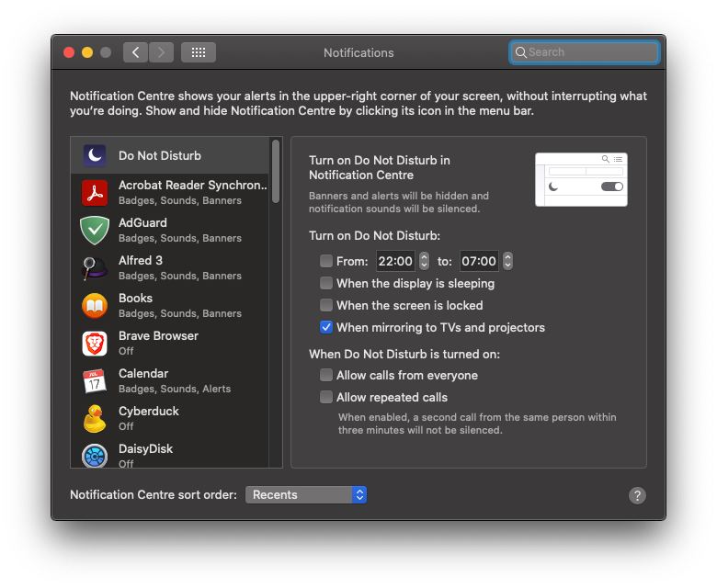Click the Cyberduck duck icon
717x588 pixels.
coord(95,418)
